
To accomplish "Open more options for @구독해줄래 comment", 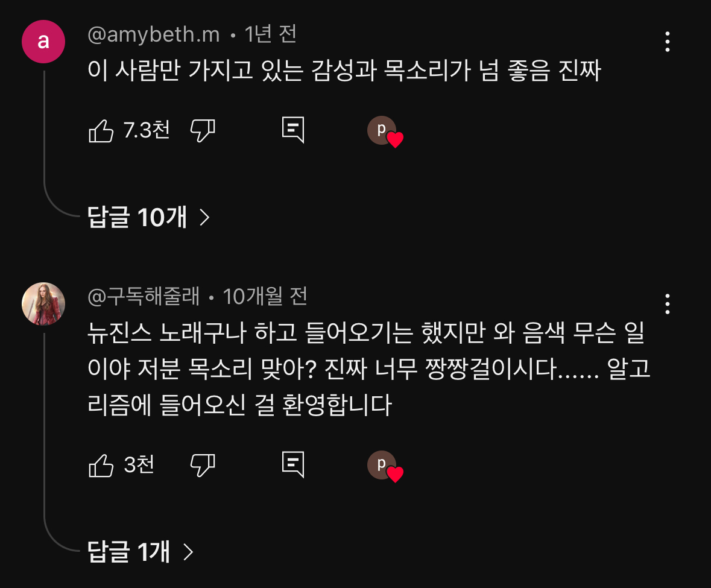I will (x=667, y=304).
